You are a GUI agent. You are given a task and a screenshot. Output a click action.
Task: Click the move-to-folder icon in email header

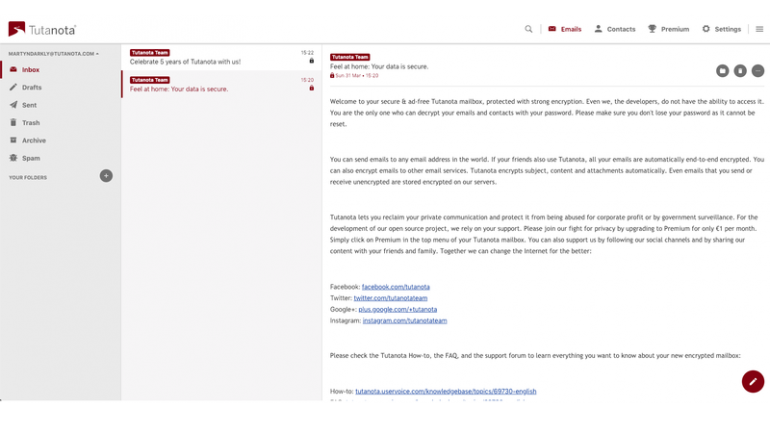click(x=722, y=71)
